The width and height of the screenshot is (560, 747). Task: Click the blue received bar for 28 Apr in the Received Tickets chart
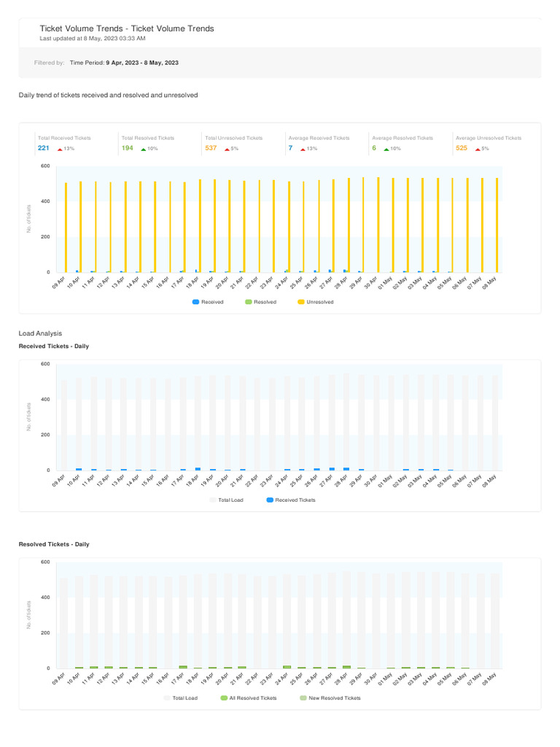pyautogui.click(x=346, y=469)
